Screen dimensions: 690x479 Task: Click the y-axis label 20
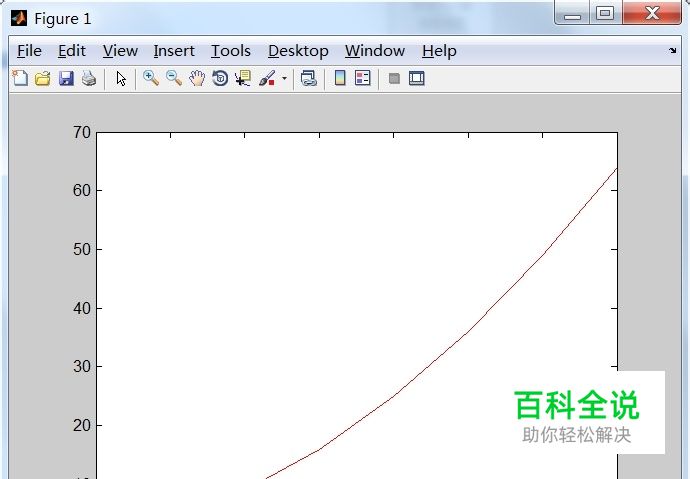[82, 425]
